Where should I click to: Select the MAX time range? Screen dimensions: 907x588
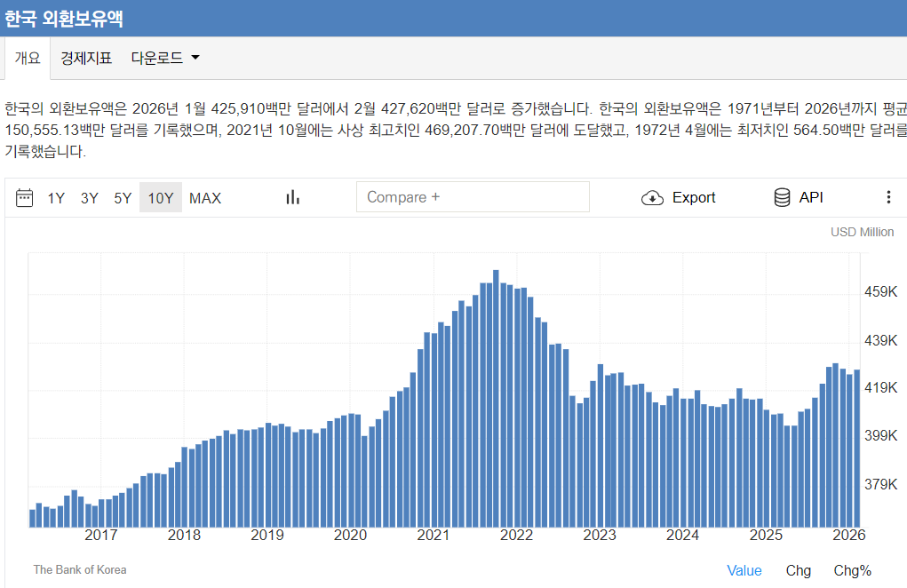point(205,198)
